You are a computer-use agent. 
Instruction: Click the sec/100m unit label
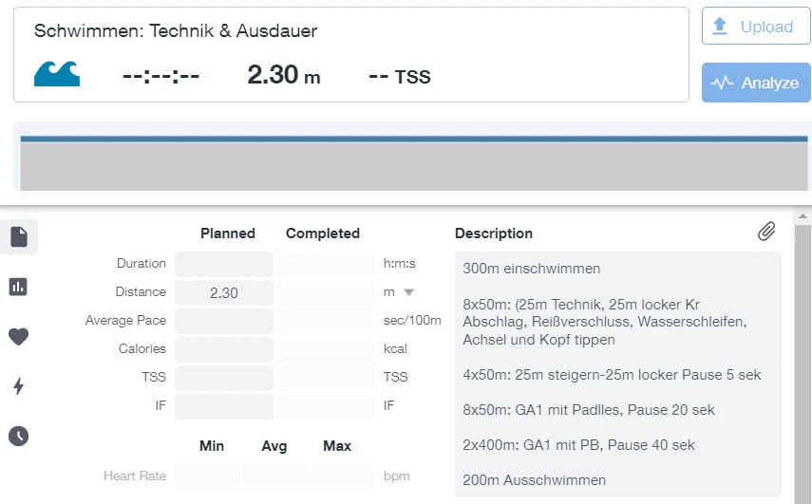click(x=412, y=320)
